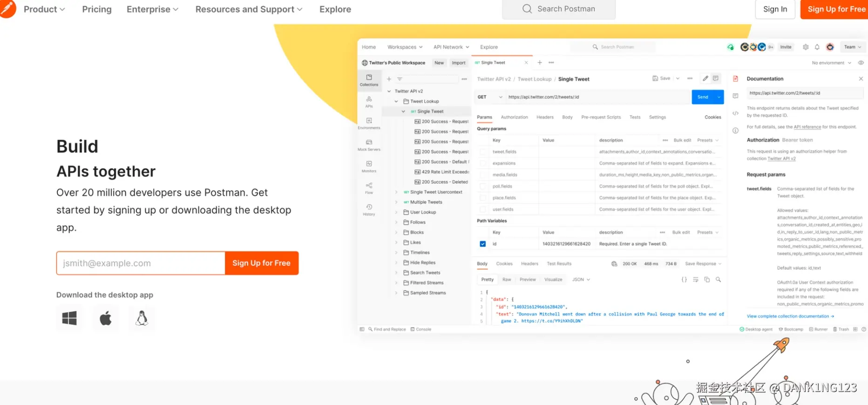Select the Filtered Streams folder
The height and width of the screenshot is (405, 868).
click(423, 283)
